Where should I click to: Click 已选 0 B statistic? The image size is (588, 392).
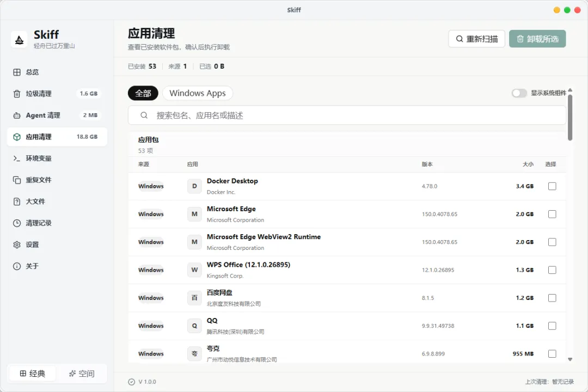212,66
